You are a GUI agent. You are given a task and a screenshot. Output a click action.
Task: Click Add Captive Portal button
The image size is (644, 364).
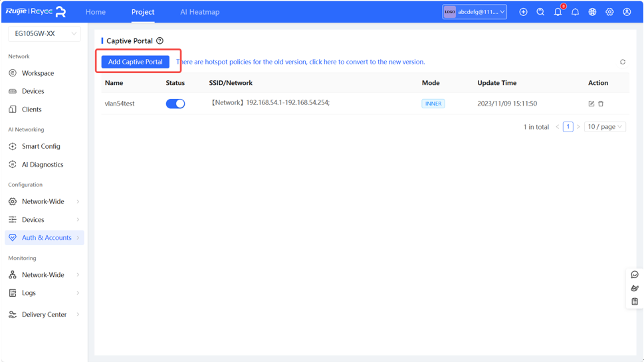point(135,62)
